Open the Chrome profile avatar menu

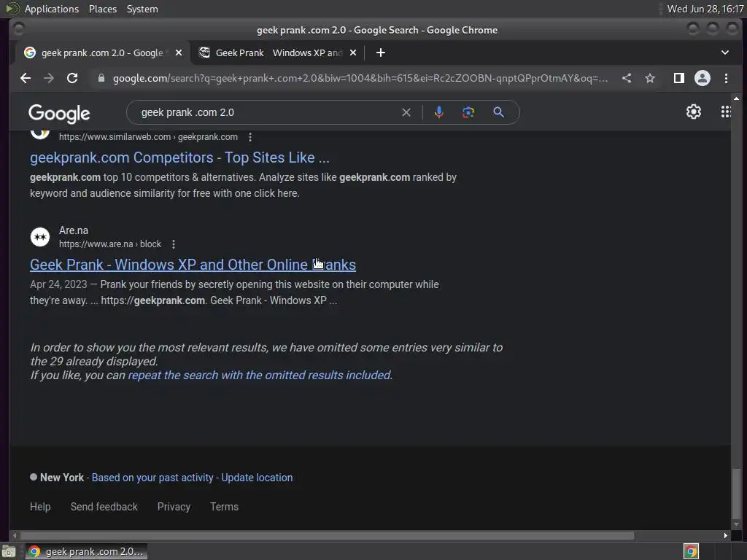pos(703,78)
